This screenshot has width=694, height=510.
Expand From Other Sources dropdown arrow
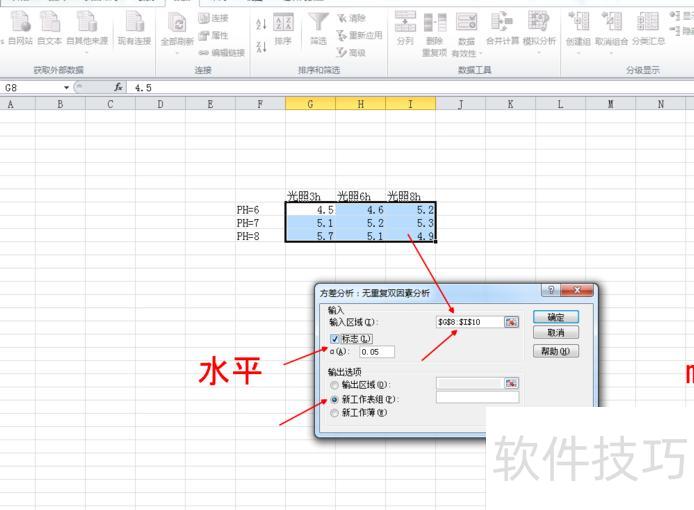(87, 52)
